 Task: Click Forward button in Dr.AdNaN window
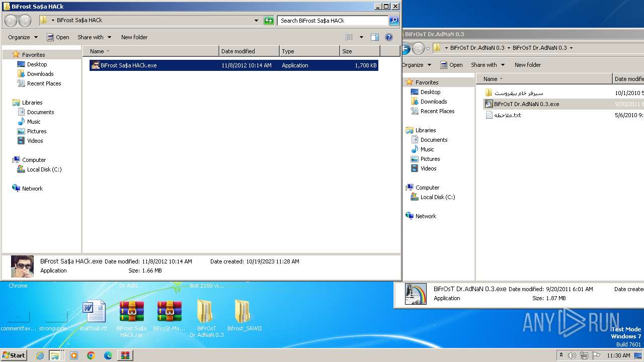[418, 48]
